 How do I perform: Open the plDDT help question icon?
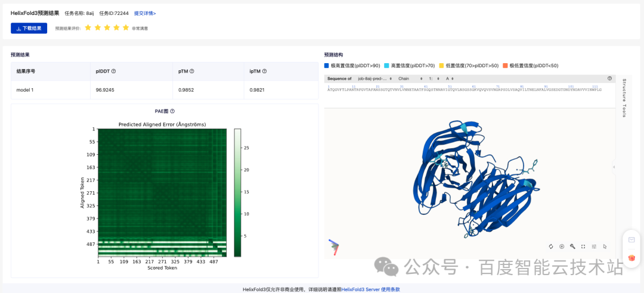point(114,71)
